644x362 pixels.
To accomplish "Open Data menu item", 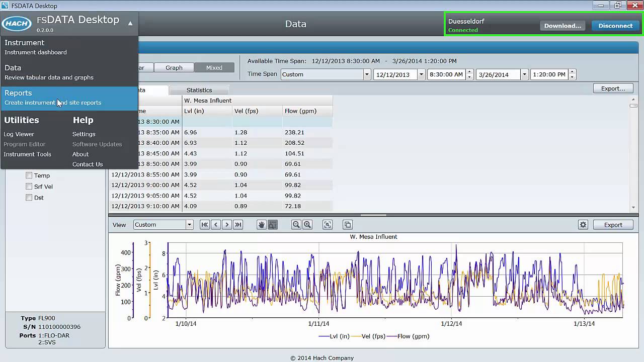I will [x=69, y=72].
